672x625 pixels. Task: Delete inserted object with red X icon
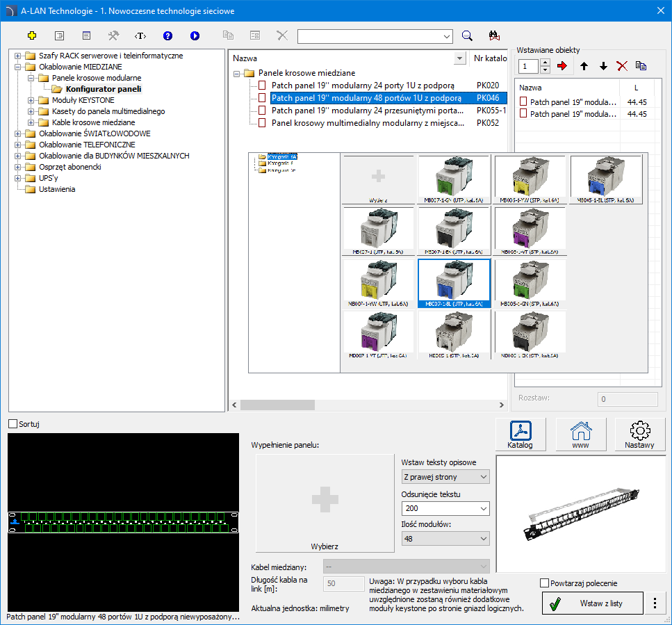click(x=622, y=66)
